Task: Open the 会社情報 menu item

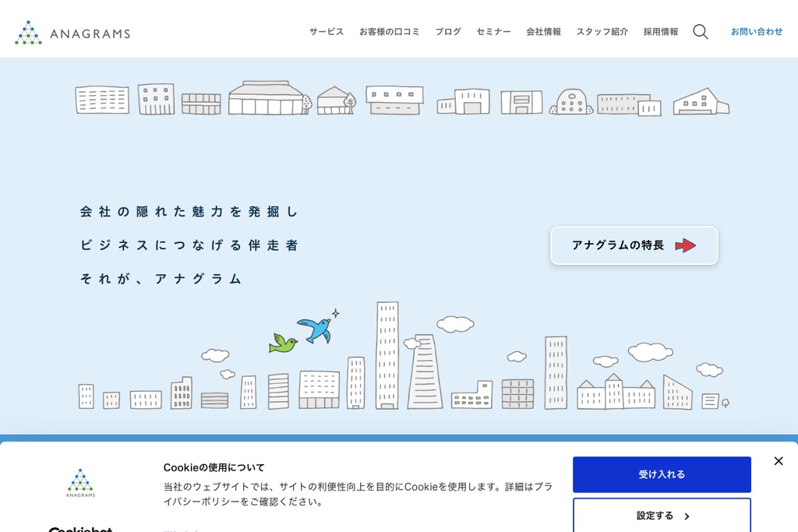Action: pos(543,31)
